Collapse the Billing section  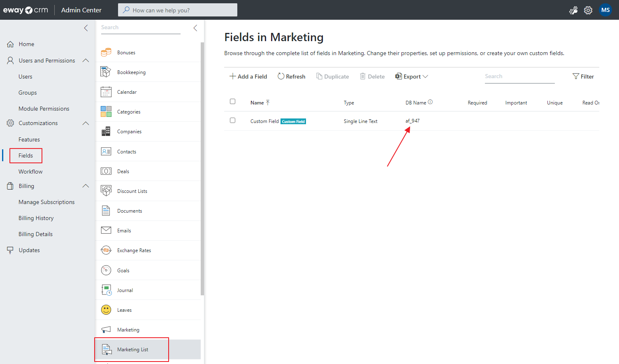coord(86,186)
